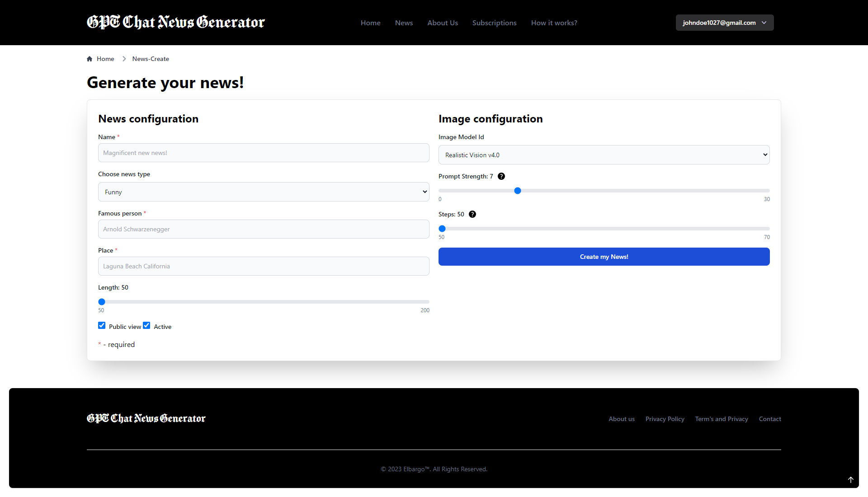Click the Famous person input field
The image size is (868, 497).
click(x=264, y=229)
